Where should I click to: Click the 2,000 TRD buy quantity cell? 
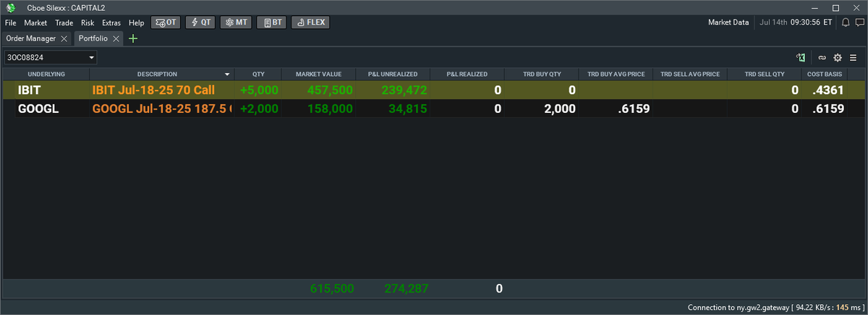click(x=558, y=109)
